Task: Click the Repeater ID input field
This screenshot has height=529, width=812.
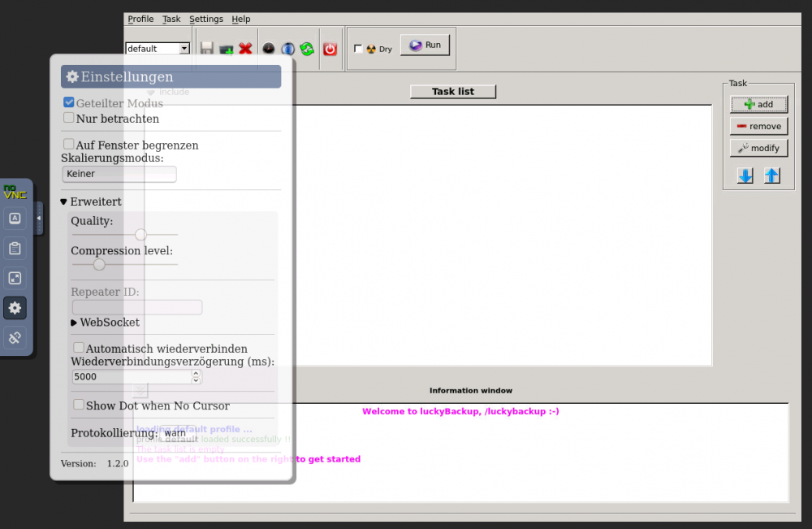Action: (x=137, y=307)
